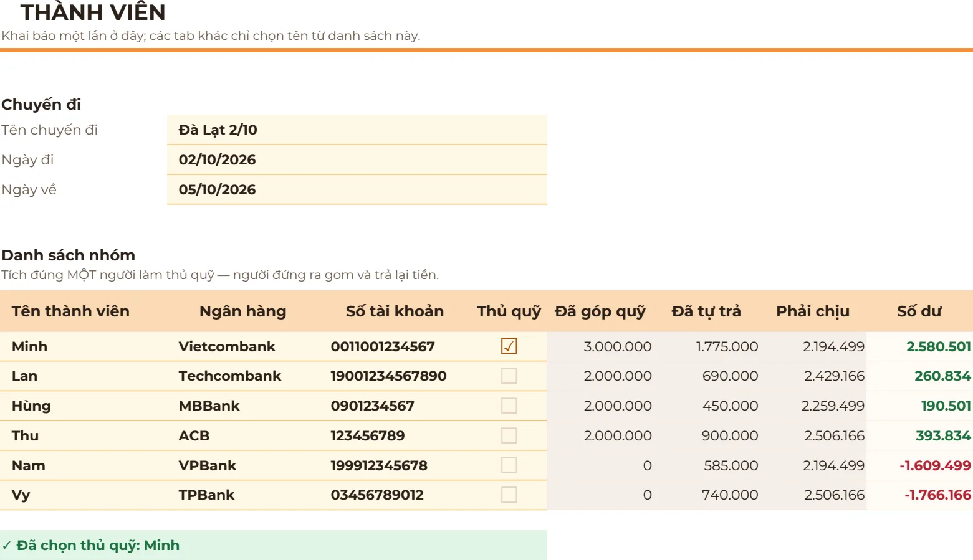
Task: Click Lan's self-paid amount 690.000
Action: (730, 376)
